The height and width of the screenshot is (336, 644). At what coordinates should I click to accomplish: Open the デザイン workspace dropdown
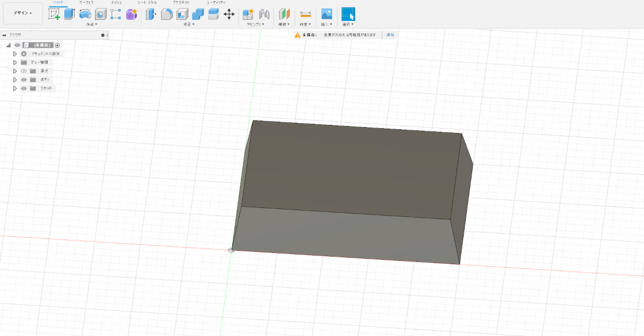click(x=23, y=13)
